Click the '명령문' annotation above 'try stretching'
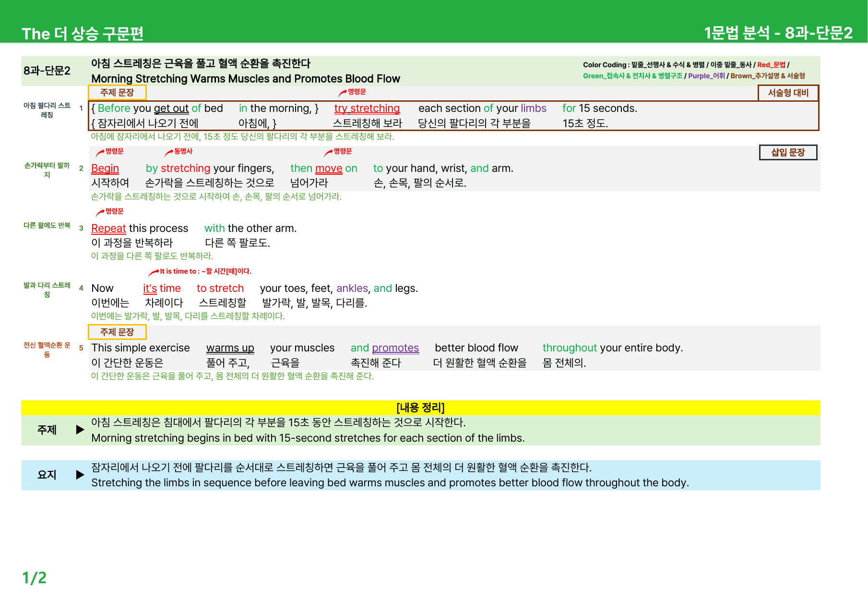The height and width of the screenshot is (614, 868). pyautogui.click(x=353, y=92)
